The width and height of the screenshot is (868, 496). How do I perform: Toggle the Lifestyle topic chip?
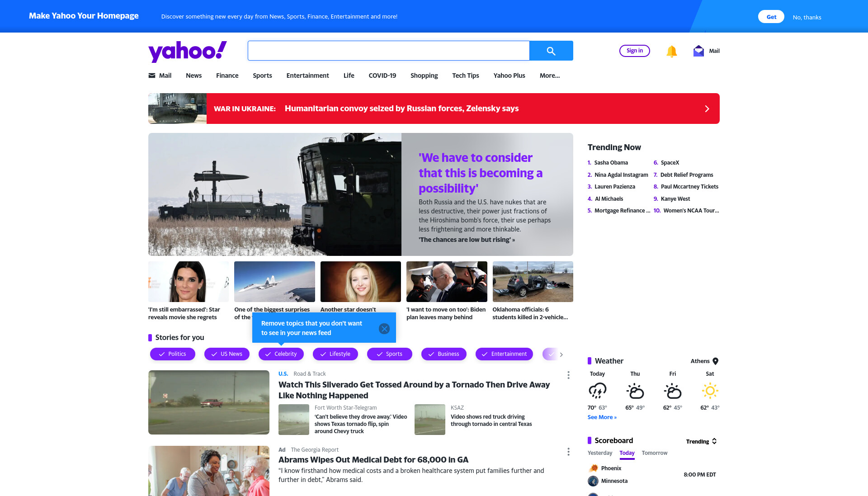click(x=335, y=354)
